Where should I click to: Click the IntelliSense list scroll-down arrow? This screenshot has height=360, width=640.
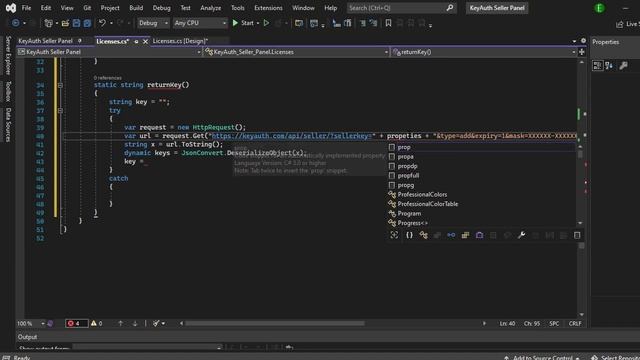pos(580,223)
